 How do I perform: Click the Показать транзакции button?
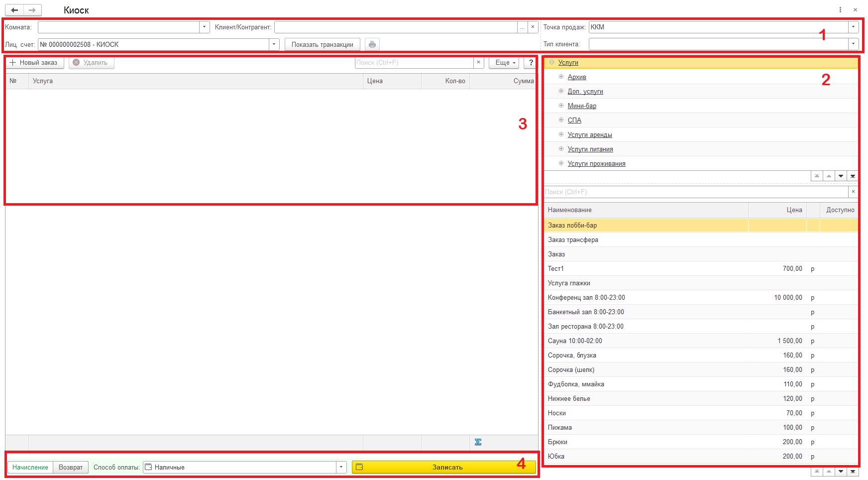click(x=323, y=44)
